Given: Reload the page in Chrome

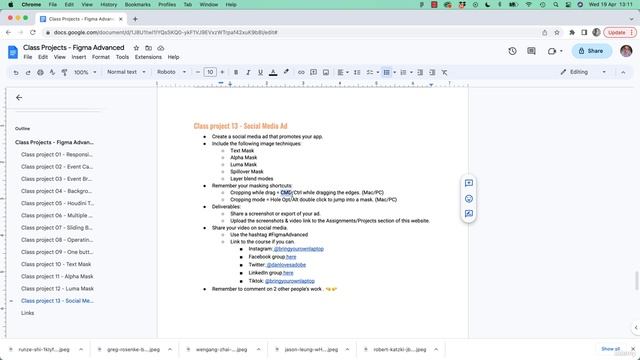Looking at the screenshot, I should click(33, 32).
